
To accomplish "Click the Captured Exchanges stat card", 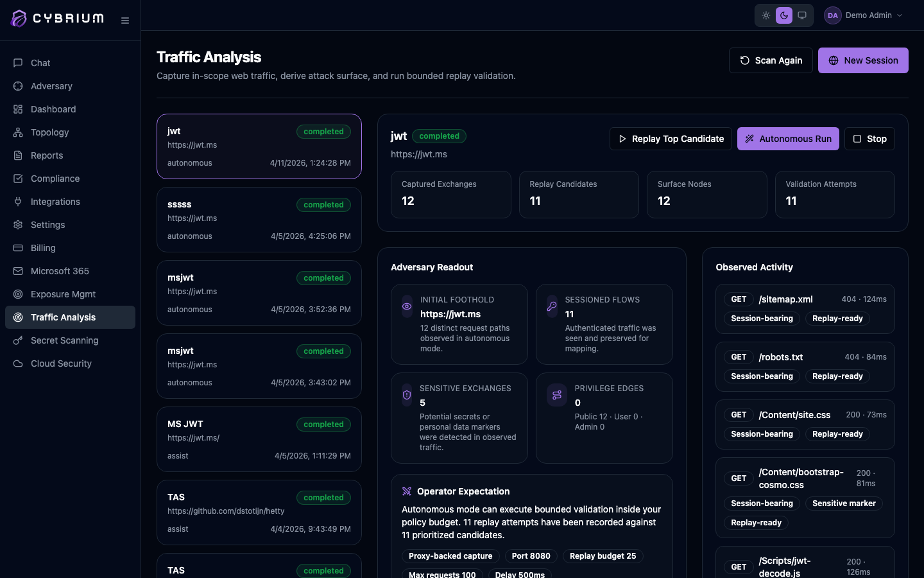I will tap(451, 195).
